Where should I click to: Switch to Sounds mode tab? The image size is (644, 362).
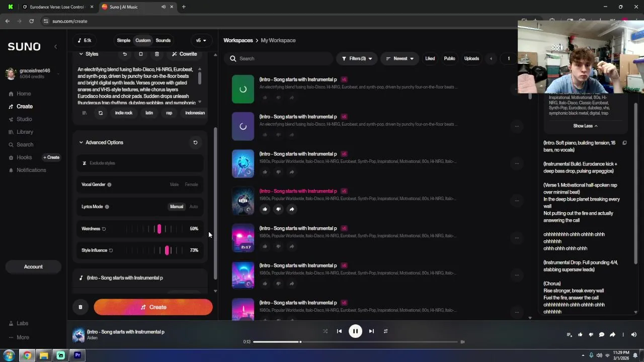click(163, 40)
